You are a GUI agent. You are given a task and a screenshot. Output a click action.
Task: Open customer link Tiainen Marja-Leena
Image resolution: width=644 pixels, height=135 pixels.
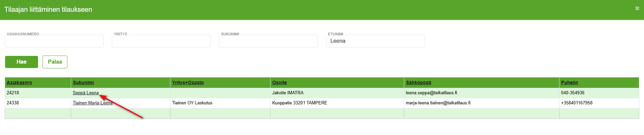tap(93, 103)
